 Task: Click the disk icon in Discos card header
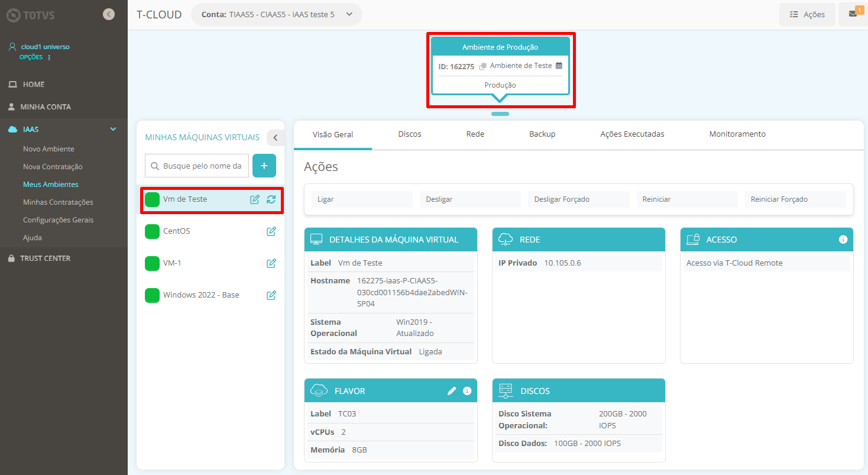[506, 390]
